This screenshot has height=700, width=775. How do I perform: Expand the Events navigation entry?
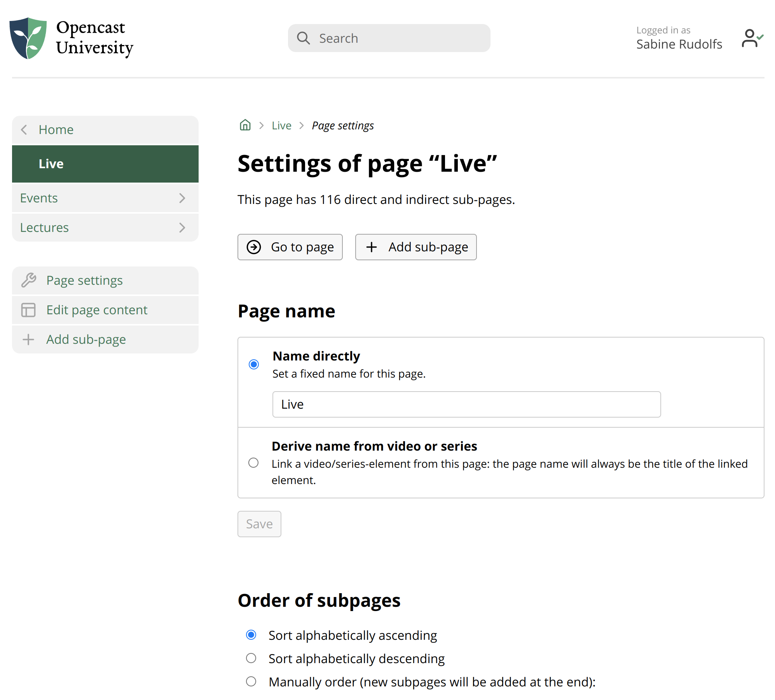[182, 198]
